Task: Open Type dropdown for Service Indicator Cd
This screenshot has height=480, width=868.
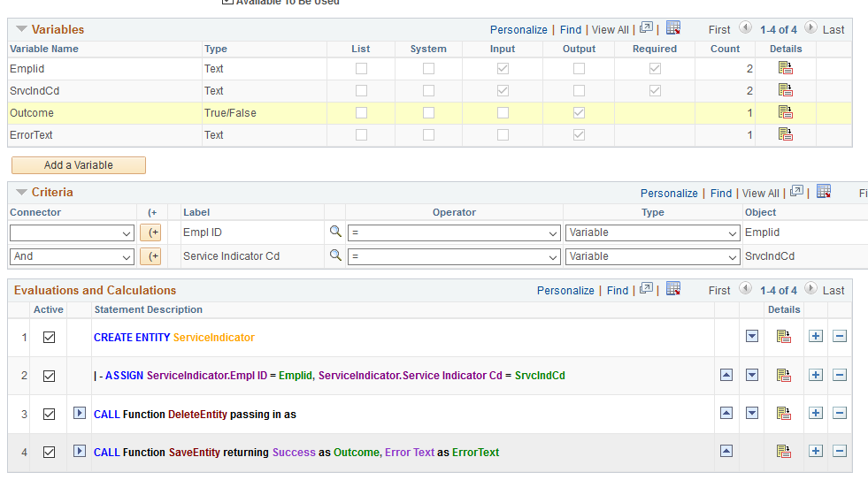Action: pos(653,256)
